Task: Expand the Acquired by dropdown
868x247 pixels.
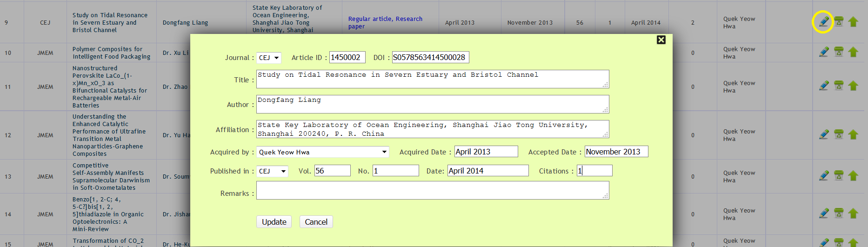Action: tap(322, 152)
